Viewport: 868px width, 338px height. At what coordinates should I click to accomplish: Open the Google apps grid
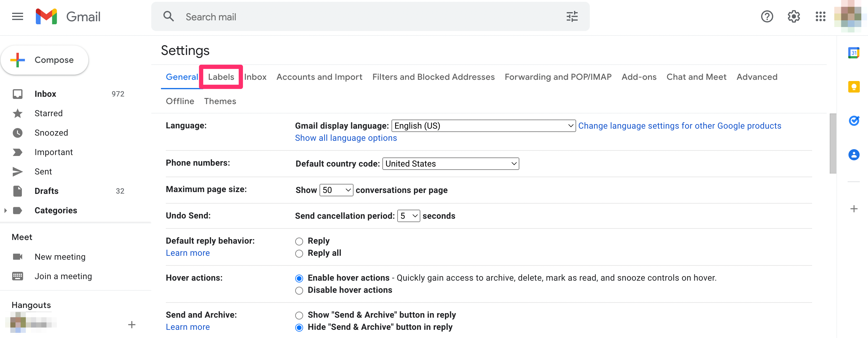click(821, 16)
